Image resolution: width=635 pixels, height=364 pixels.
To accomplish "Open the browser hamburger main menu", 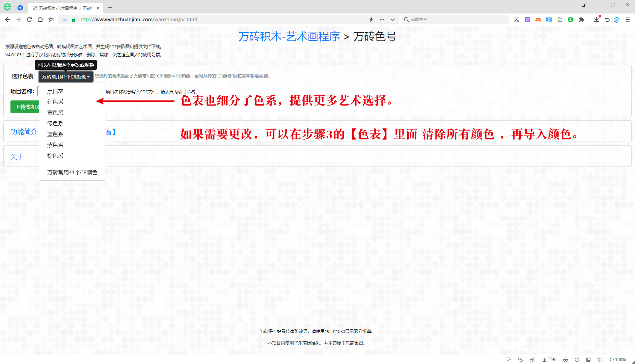I will (x=628, y=20).
